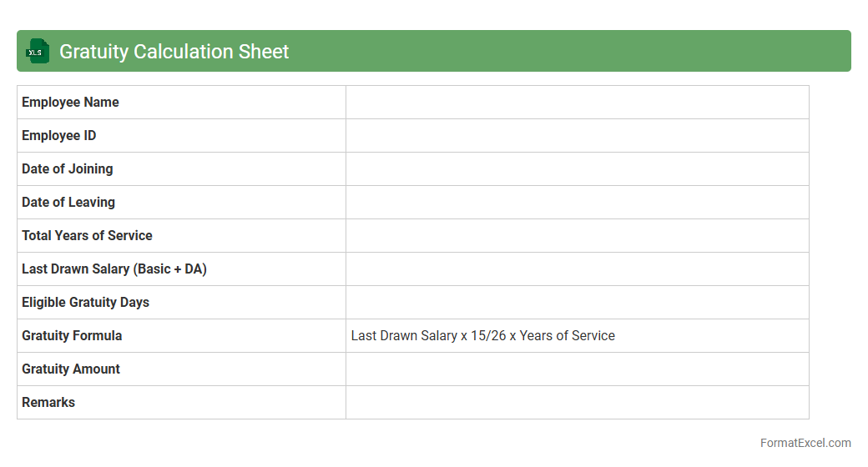The width and height of the screenshot is (868, 467).
Task: Select the Gratuity Formula label cell
Action: click(73, 336)
